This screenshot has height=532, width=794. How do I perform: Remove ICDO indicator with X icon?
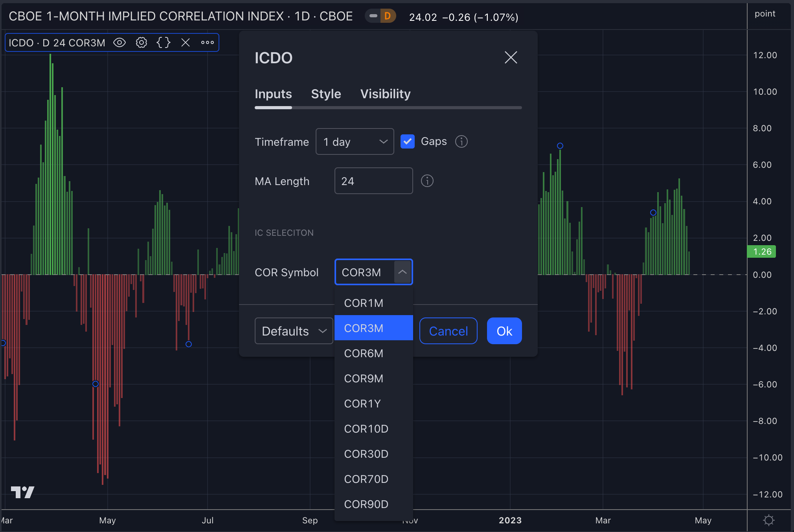tap(186, 42)
